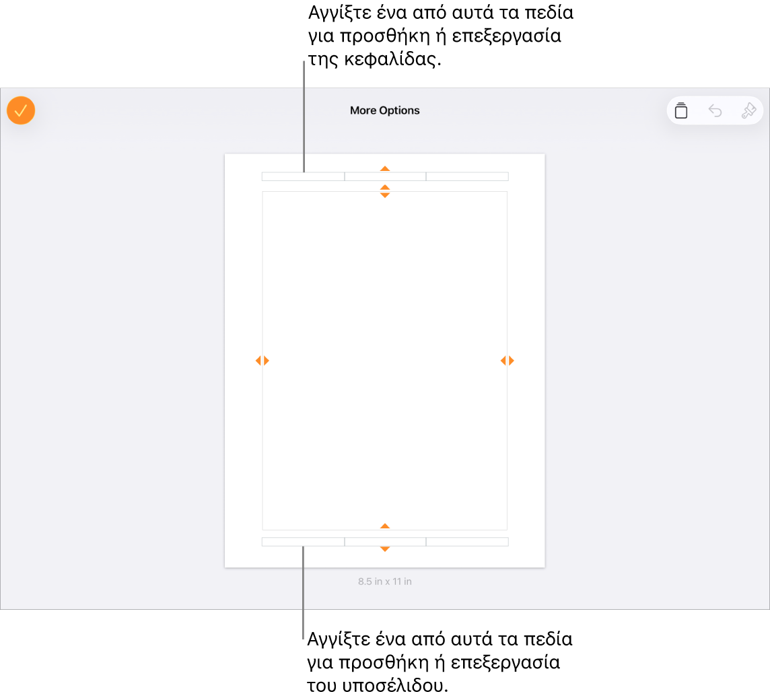Image resolution: width=770 pixels, height=700 pixels.
Task: Select the right margin arrows handle
Action: (508, 361)
